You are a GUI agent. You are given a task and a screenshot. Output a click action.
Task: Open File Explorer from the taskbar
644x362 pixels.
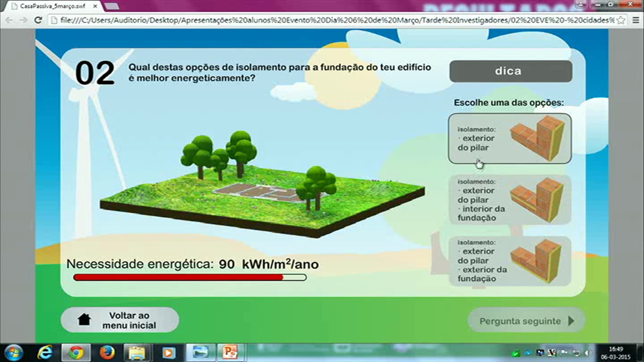click(x=137, y=353)
